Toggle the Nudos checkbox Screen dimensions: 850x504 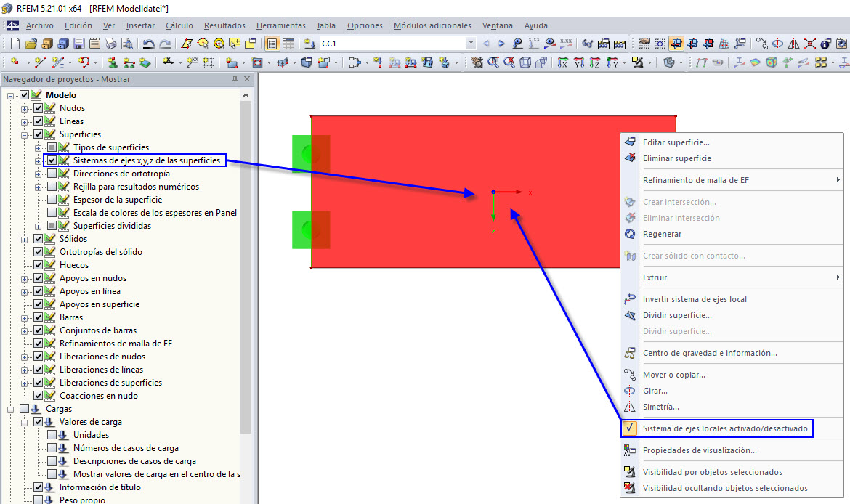38,108
